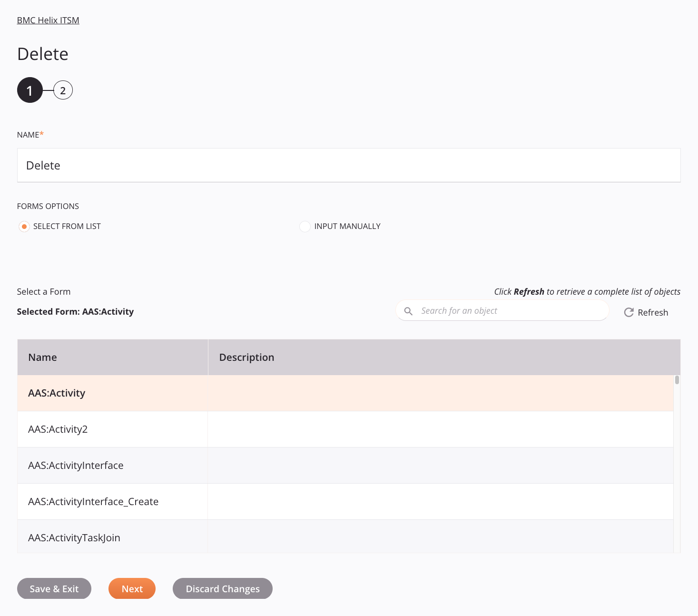Click the Discard Changes button
The width and height of the screenshot is (698, 616).
(x=223, y=589)
